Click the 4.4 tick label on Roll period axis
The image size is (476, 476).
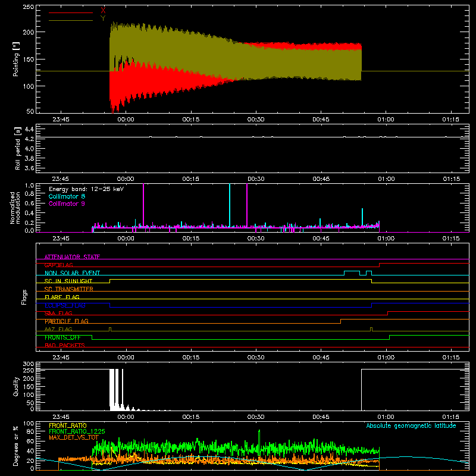pyautogui.click(x=29, y=129)
